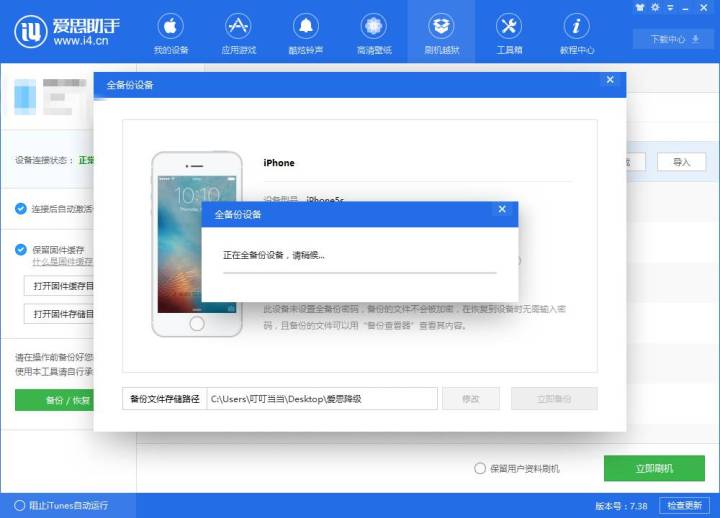Open 高清壁纸 wallpapers icon
The width and height of the screenshot is (720, 518).
[x=374, y=32]
